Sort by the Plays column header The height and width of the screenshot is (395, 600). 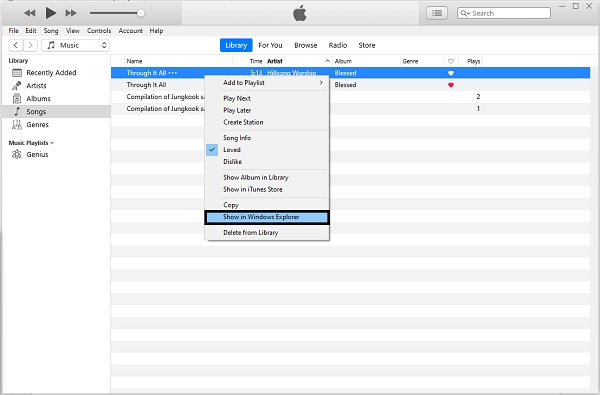473,61
